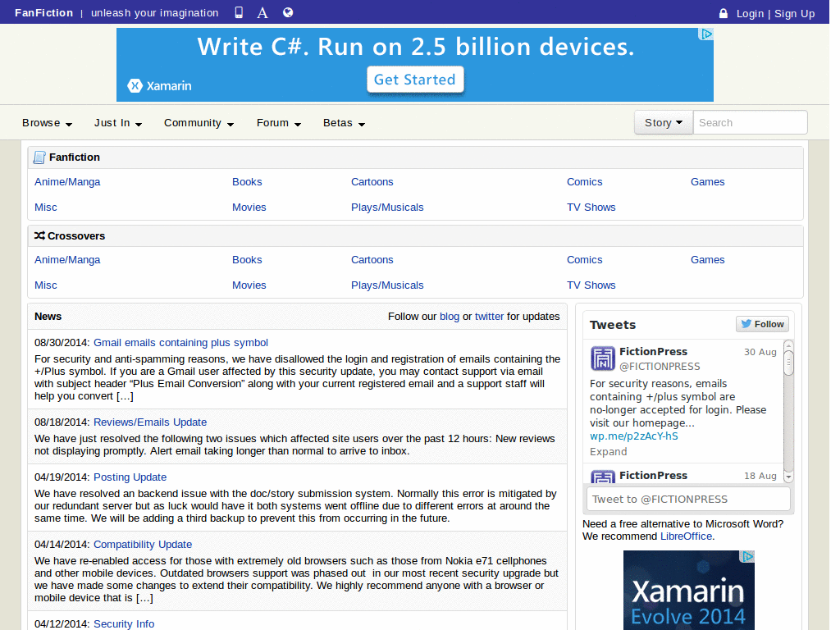Click the FictionPress avatar on 18 Aug tweet
This screenshot has height=630, width=840.
603,477
